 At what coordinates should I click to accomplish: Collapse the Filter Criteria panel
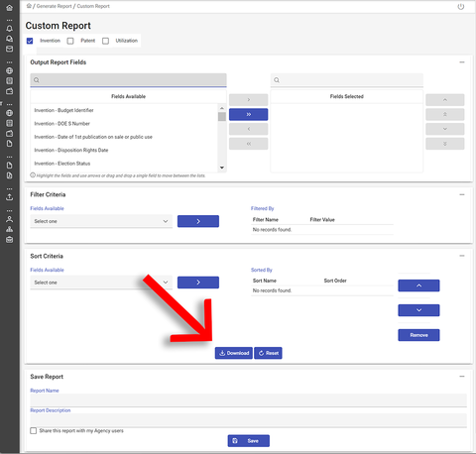coord(462,194)
